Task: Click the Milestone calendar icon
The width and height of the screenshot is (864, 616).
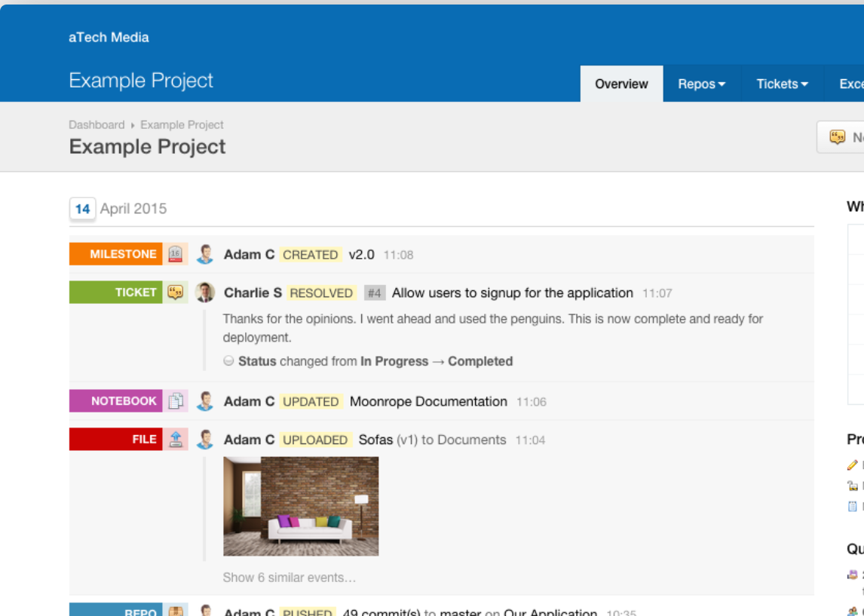Action: pos(175,254)
